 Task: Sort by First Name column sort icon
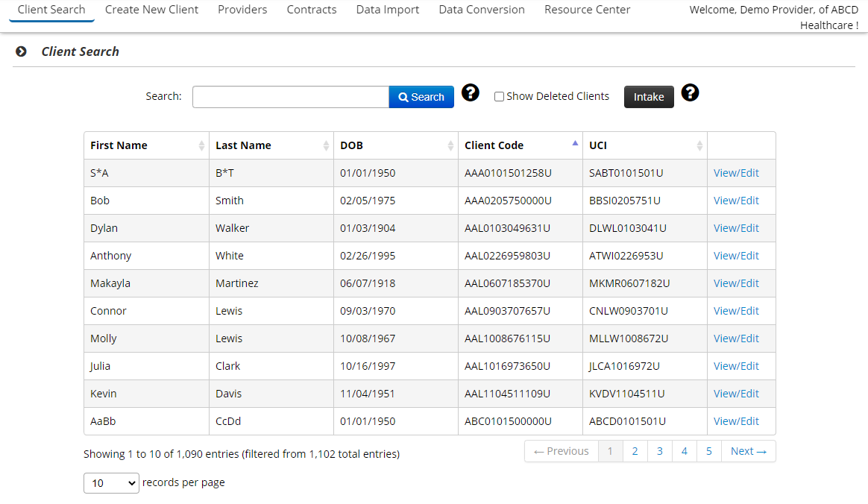tap(201, 146)
